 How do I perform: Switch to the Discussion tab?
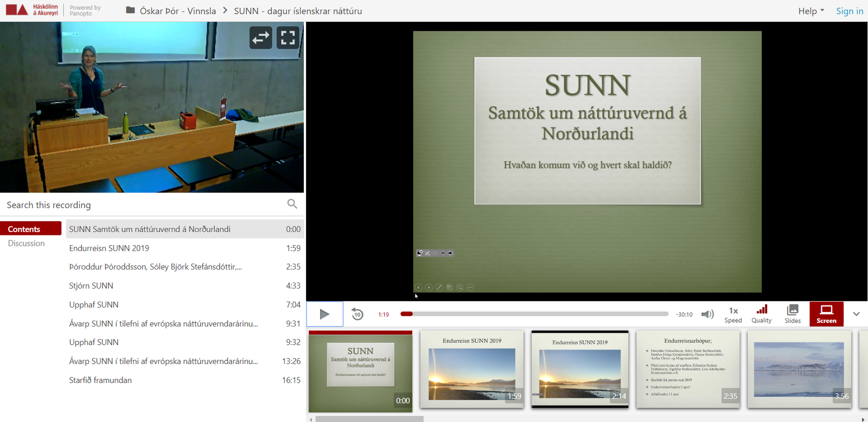27,244
